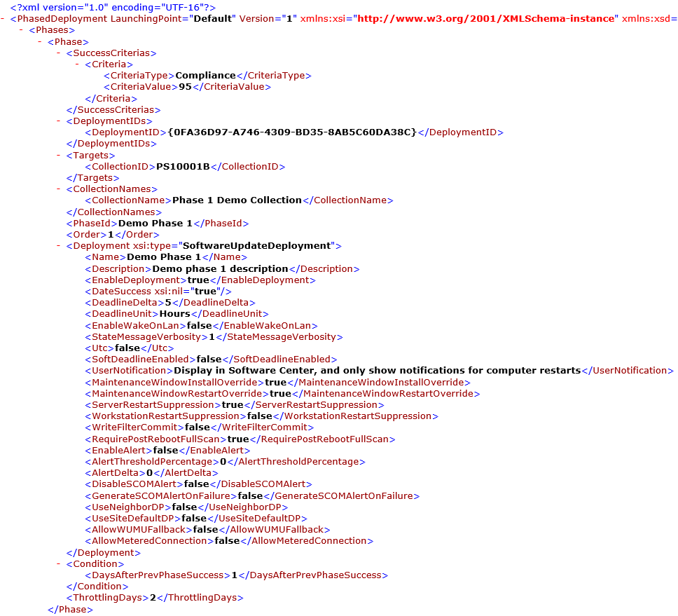Select the Name value Demo Phase 1
This screenshot has height=616, width=678.
click(x=164, y=257)
